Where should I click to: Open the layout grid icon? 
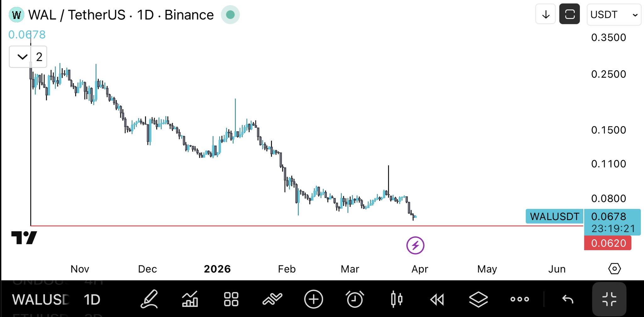pos(231,299)
